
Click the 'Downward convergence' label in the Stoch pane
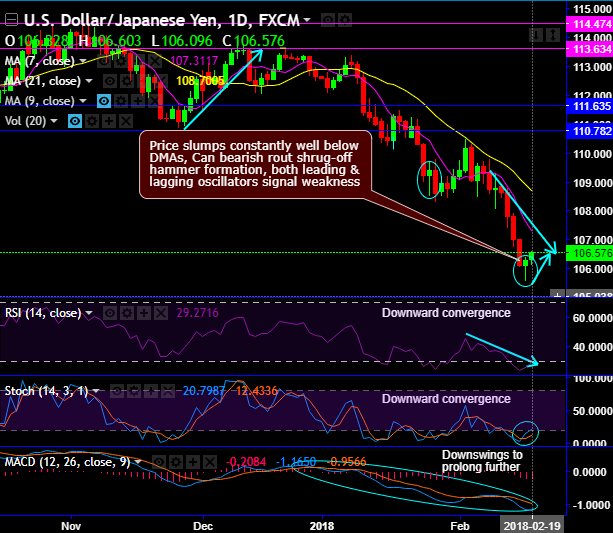click(x=446, y=398)
